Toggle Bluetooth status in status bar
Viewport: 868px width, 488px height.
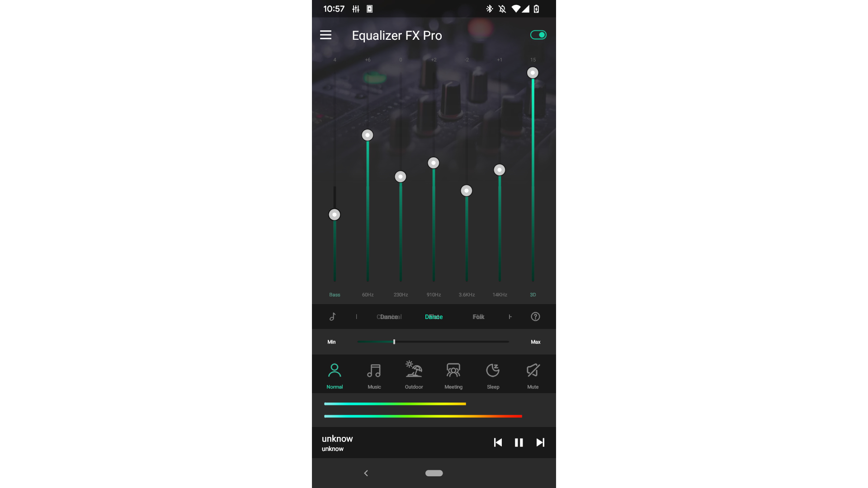point(490,8)
